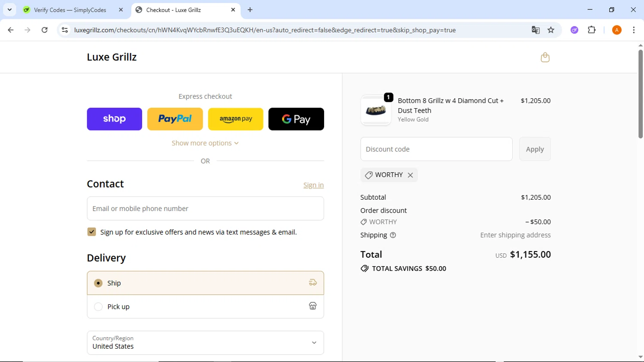
Task: Open the tab search dropdown arrow
Action: pyautogui.click(x=9, y=9)
